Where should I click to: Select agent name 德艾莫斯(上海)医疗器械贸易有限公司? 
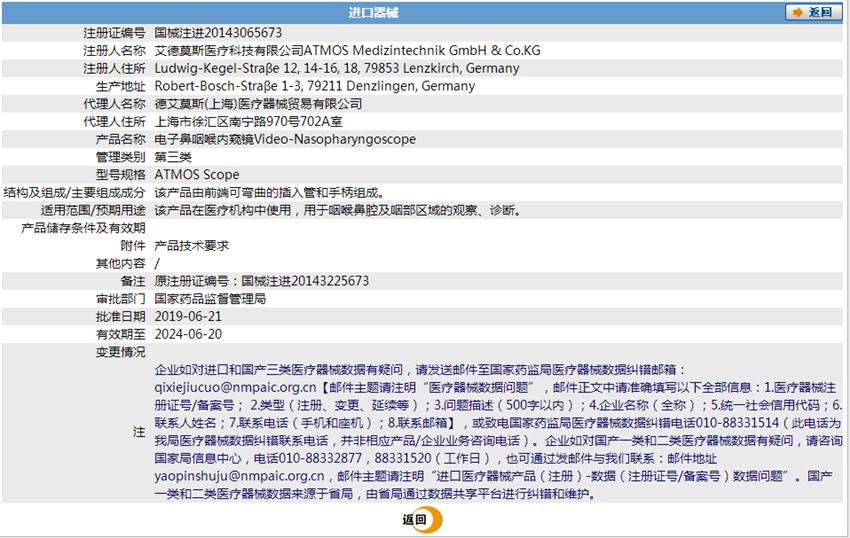pyautogui.click(x=258, y=104)
